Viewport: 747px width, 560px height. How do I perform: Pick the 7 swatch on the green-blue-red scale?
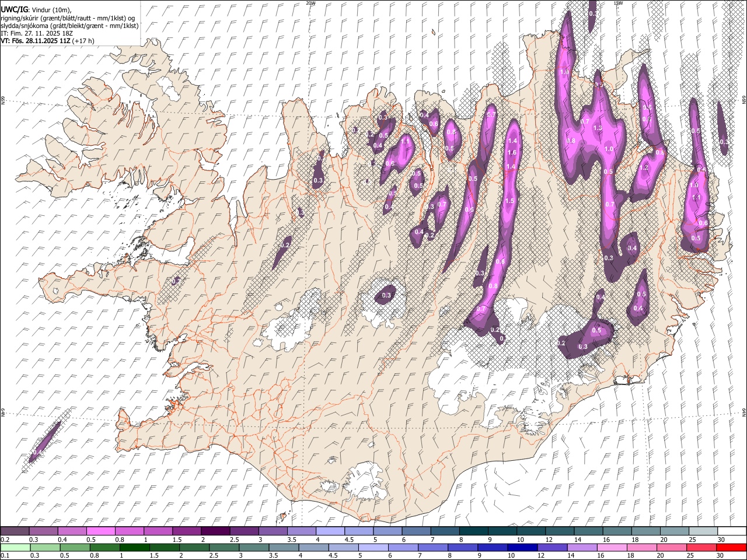coord(432,547)
